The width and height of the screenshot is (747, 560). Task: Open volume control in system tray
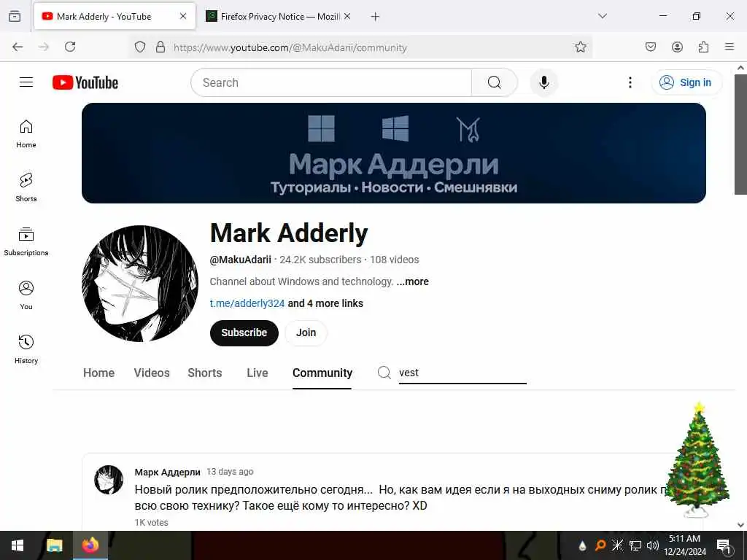[653, 545]
